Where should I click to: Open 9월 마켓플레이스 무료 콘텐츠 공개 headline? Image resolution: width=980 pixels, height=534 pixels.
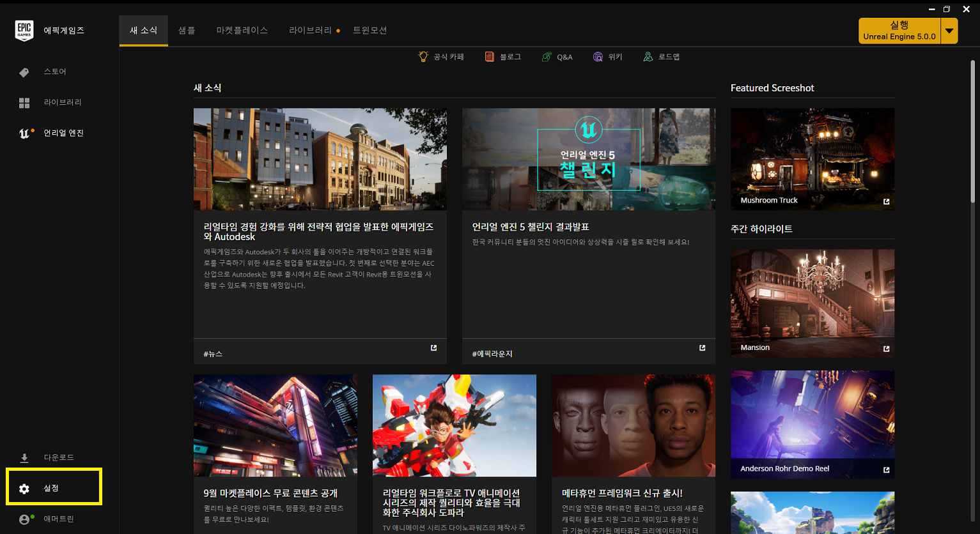[x=270, y=493]
